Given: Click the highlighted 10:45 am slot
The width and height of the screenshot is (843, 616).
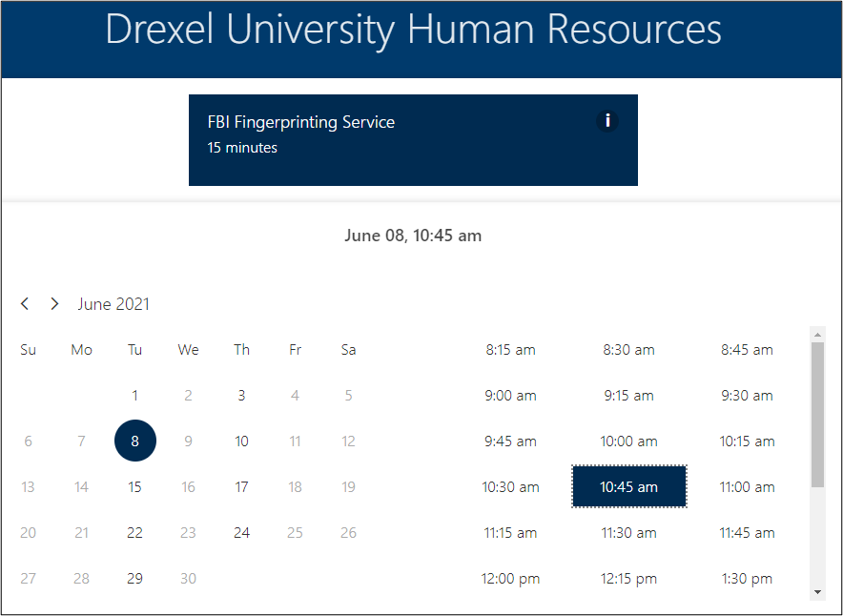Looking at the screenshot, I should 628,487.
